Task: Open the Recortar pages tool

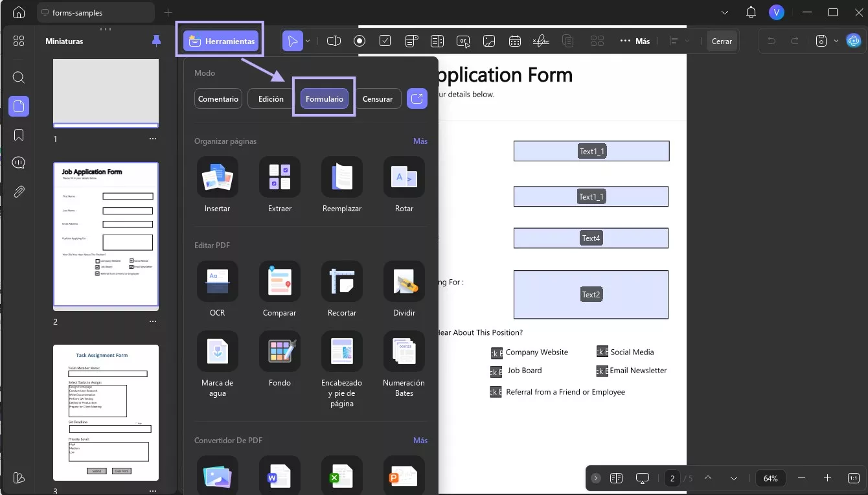Action: tap(342, 281)
